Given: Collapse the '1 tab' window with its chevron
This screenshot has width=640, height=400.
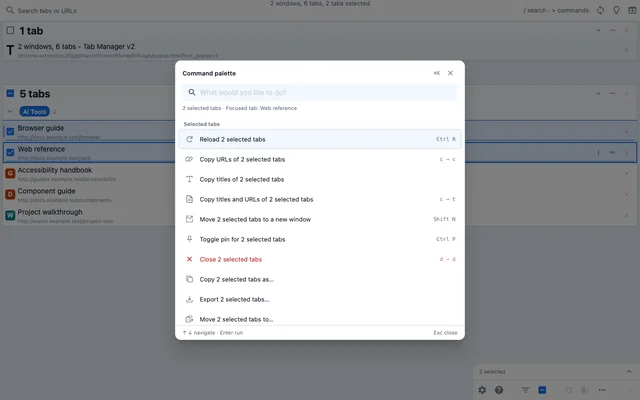Looking at the screenshot, I should pos(598,30).
